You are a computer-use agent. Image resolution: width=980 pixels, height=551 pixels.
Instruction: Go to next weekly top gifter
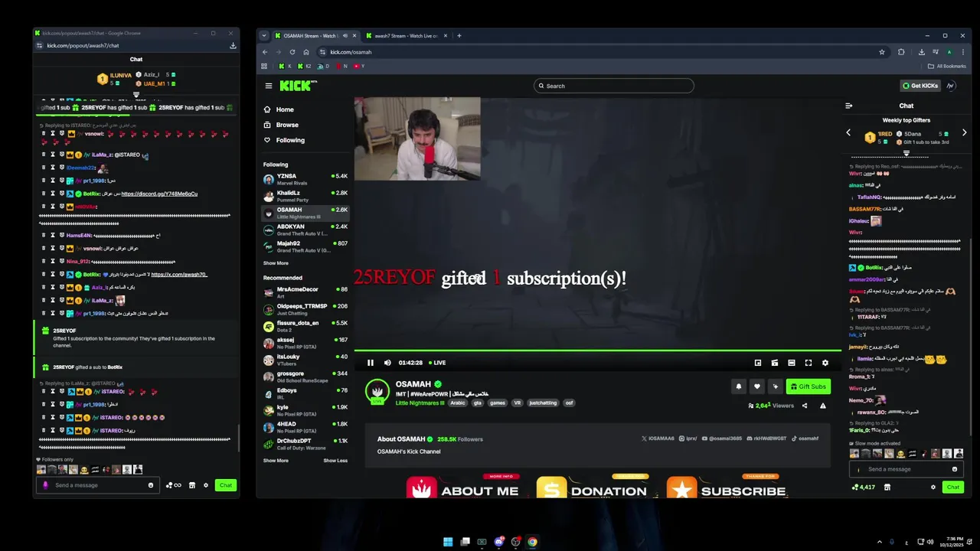964,132
